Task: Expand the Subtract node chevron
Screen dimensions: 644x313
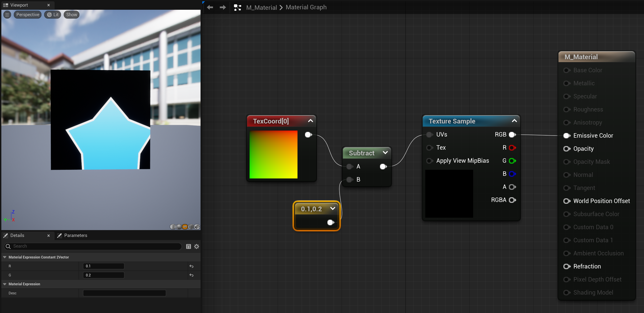Action: click(x=385, y=153)
